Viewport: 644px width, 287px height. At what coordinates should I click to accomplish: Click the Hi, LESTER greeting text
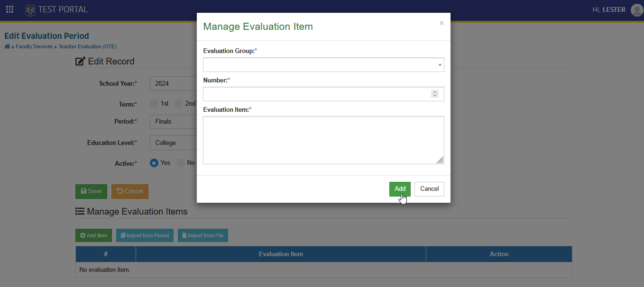[609, 9]
